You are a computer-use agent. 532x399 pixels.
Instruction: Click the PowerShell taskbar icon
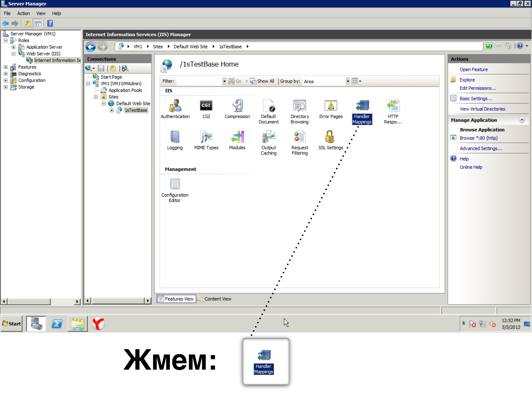point(57,324)
